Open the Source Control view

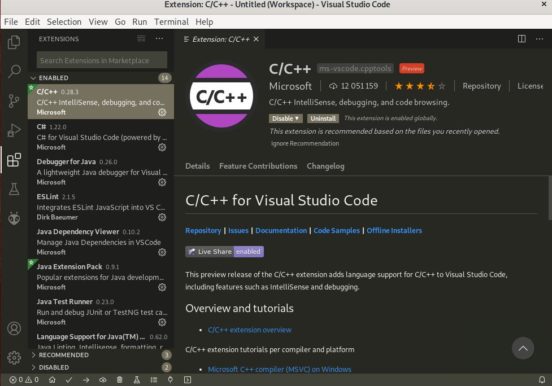coord(14,101)
